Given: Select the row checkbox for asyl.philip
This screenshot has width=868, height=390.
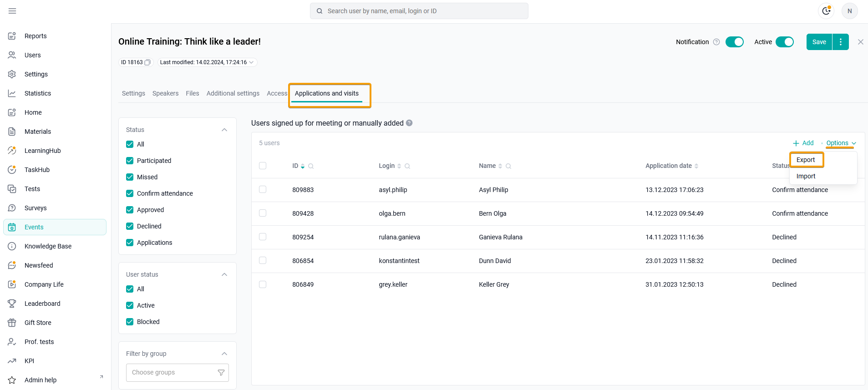Looking at the screenshot, I should [263, 189].
